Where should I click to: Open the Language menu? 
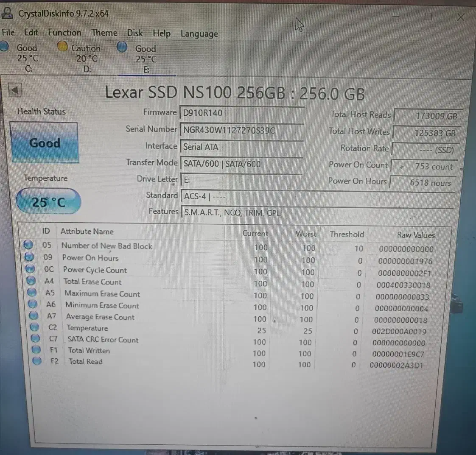(199, 33)
